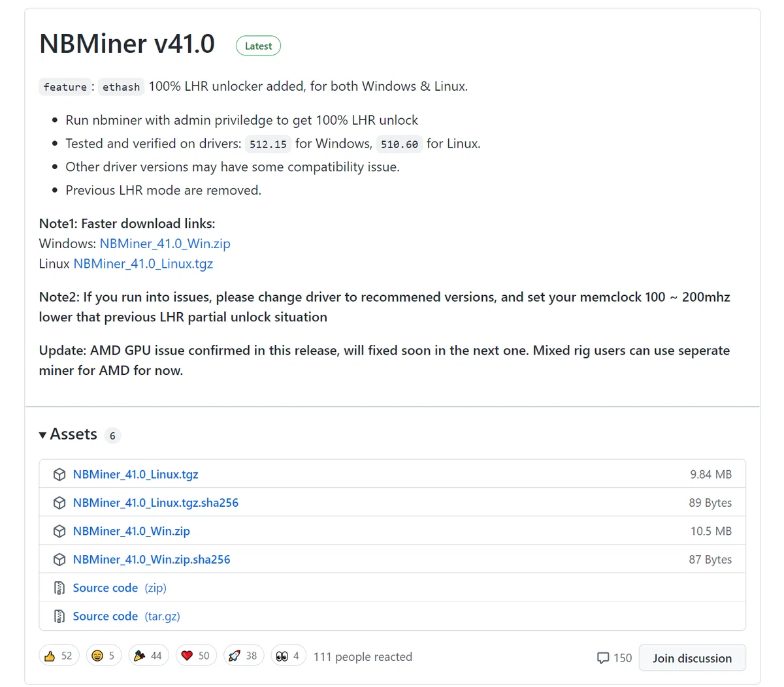React with the party popper emoji
Viewport: 784px width, 687px height.
(148, 656)
